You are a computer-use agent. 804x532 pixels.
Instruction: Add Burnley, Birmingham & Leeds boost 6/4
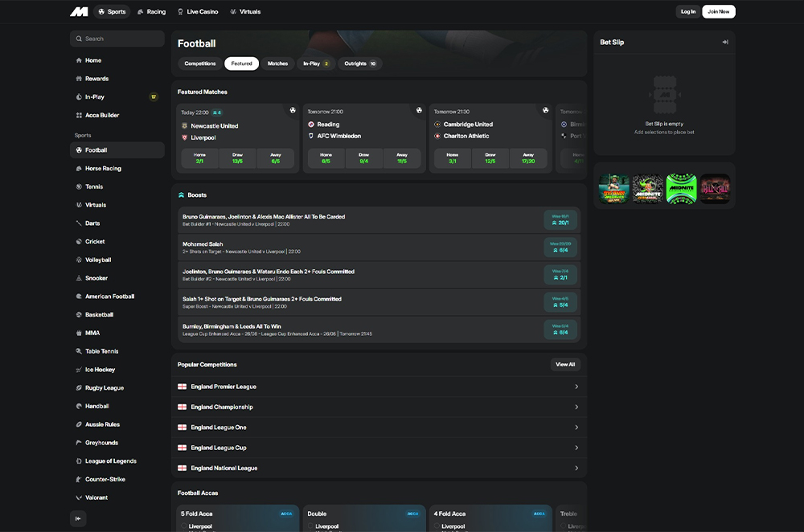tap(560, 329)
